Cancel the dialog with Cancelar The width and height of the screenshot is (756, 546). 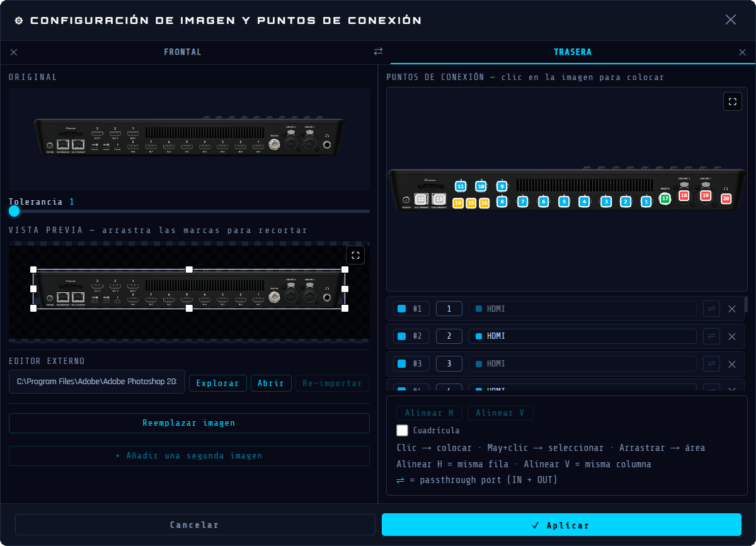pyautogui.click(x=195, y=525)
